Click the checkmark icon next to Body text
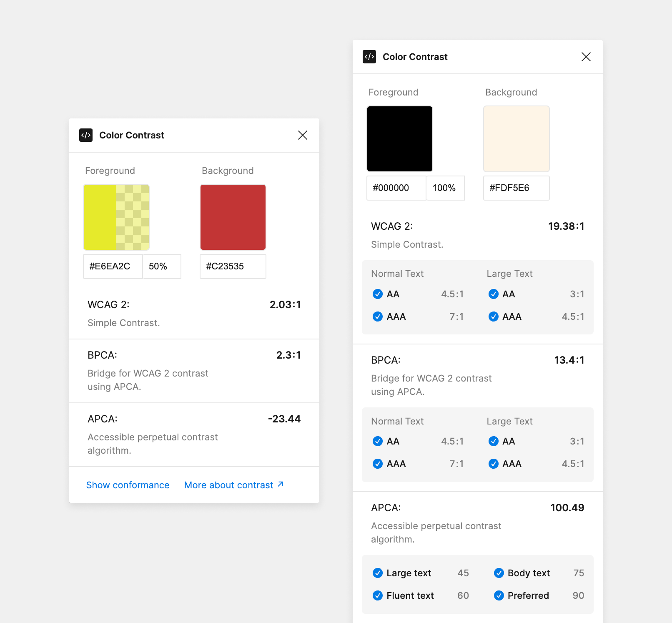The image size is (672, 623). point(499,573)
